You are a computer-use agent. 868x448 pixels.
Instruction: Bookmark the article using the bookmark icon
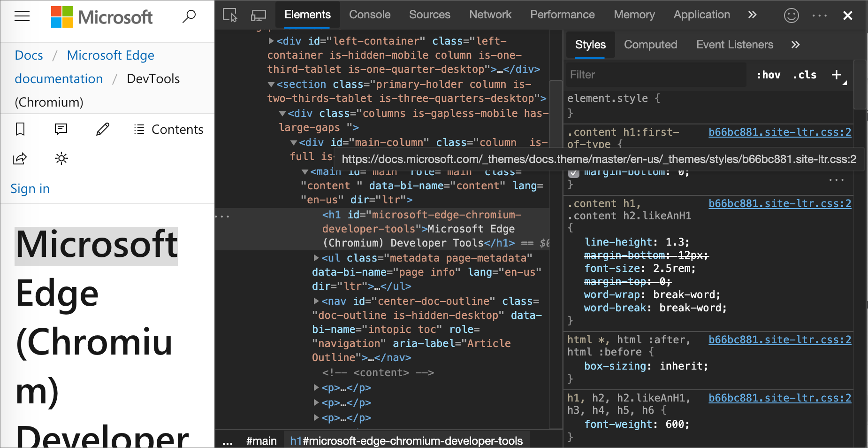[20, 129]
